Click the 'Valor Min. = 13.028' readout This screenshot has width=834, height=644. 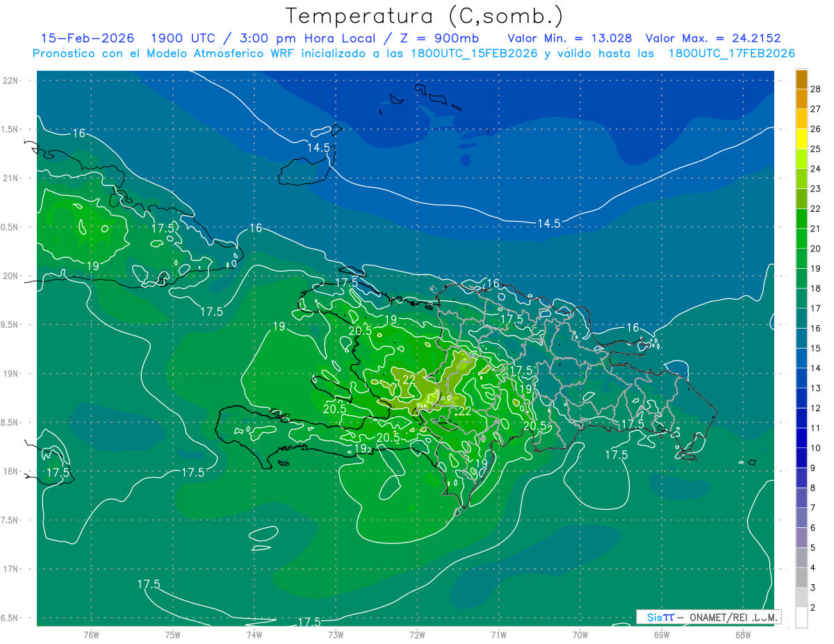pyautogui.click(x=569, y=38)
